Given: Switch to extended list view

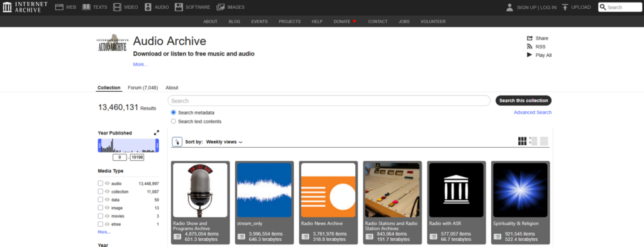Looking at the screenshot, I should [x=533, y=141].
